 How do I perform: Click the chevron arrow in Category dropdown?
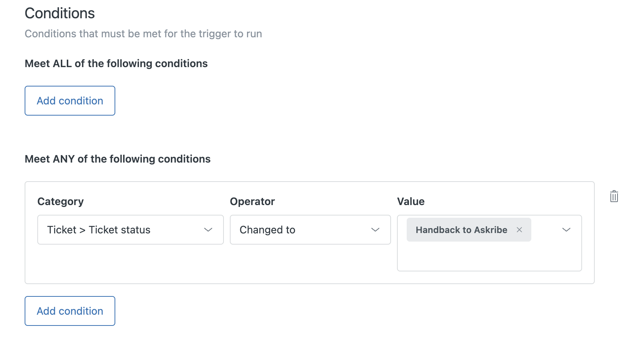pyautogui.click(x=208, y=230)
